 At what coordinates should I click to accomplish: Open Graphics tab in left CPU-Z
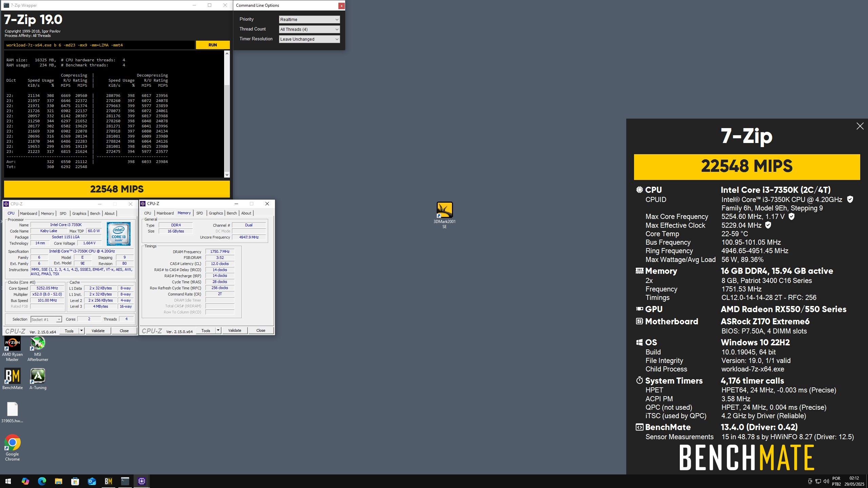click(x=79, y=213)
